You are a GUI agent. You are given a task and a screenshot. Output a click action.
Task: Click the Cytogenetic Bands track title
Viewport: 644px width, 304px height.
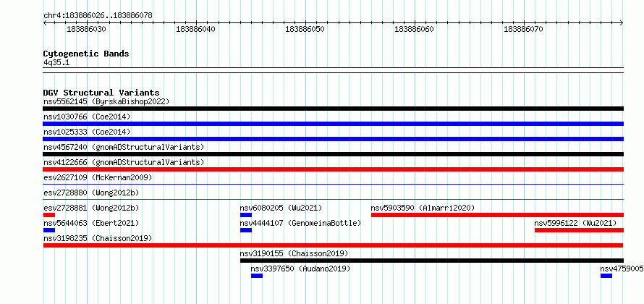(x=86, y=54)
